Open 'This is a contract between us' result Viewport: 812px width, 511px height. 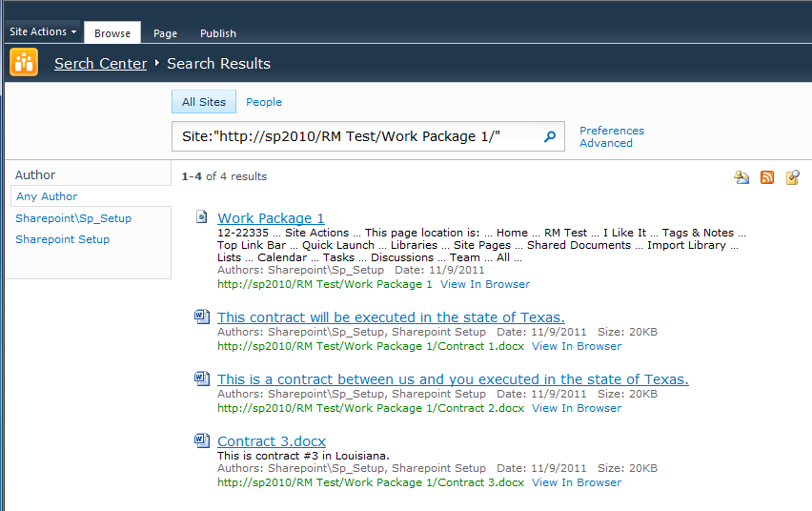453,379
